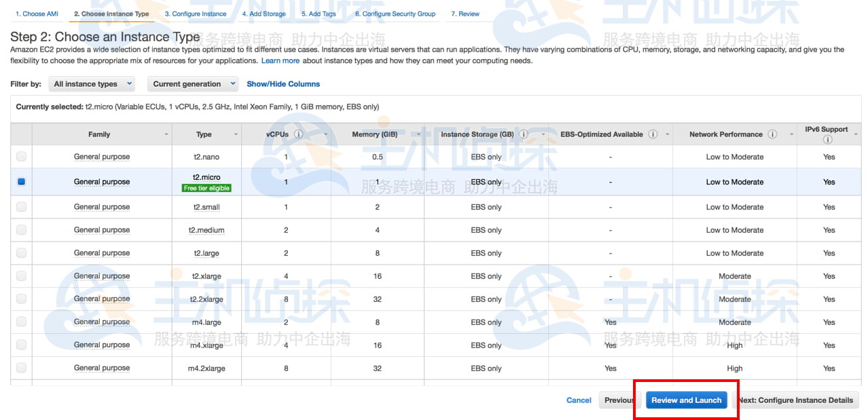Click the m4.2xlarge type cell

(x=206, y=368)
